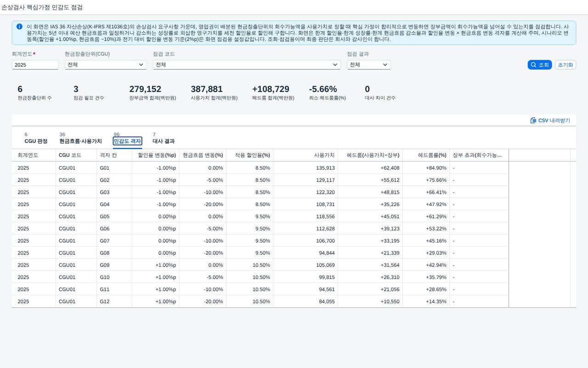This screenshot has width=588, height=368.
Task: Download data via CSV 내려받기
Action: [550, 121]
